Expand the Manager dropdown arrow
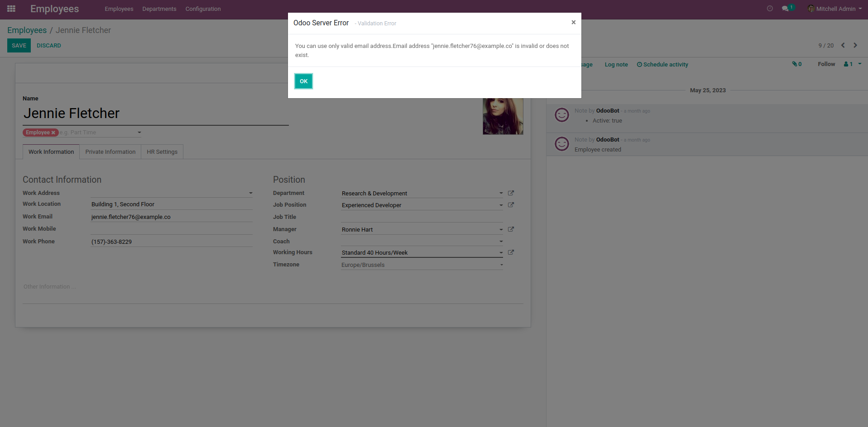 pyautogui.click(x=501, y=229)
